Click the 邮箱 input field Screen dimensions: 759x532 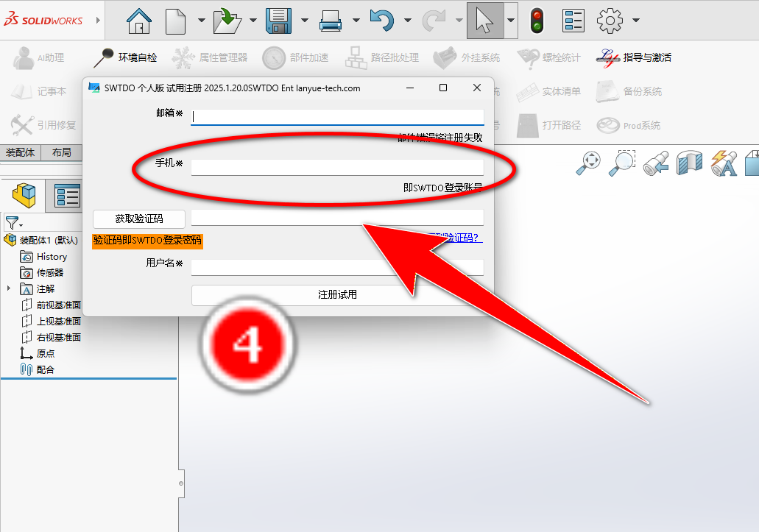pyautogui.click(x=337, y=116)
